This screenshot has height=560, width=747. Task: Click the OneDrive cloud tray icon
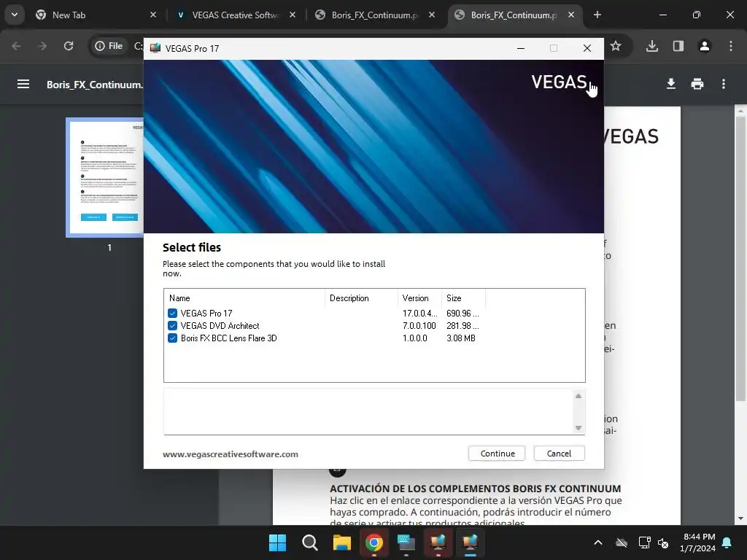[622, 542]
